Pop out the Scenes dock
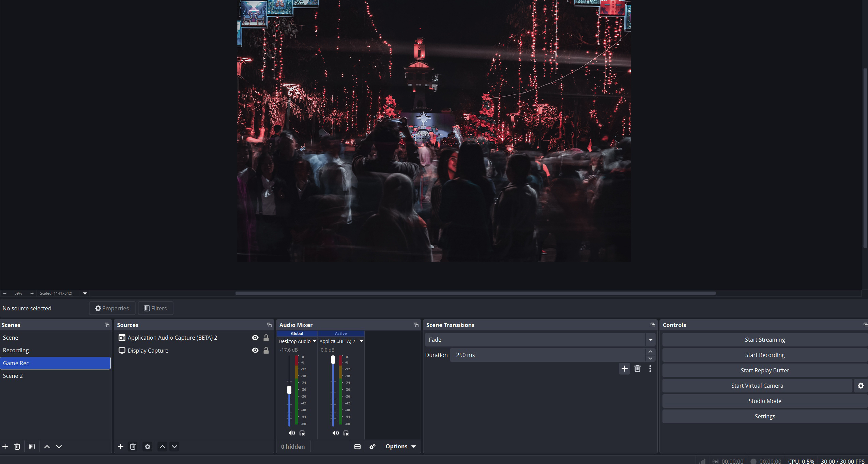 click(x=107, y=325)
